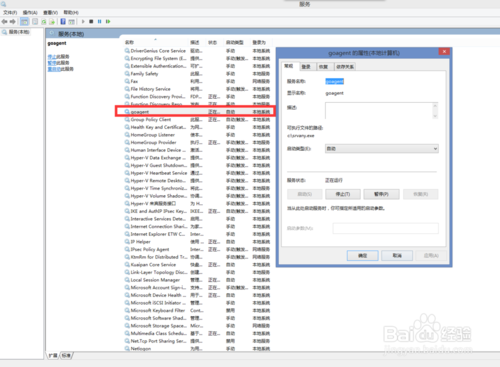Click the icon beside HomeGroup Listener
The height and width of the screenshot is (367, 500).
click(127, 135)
